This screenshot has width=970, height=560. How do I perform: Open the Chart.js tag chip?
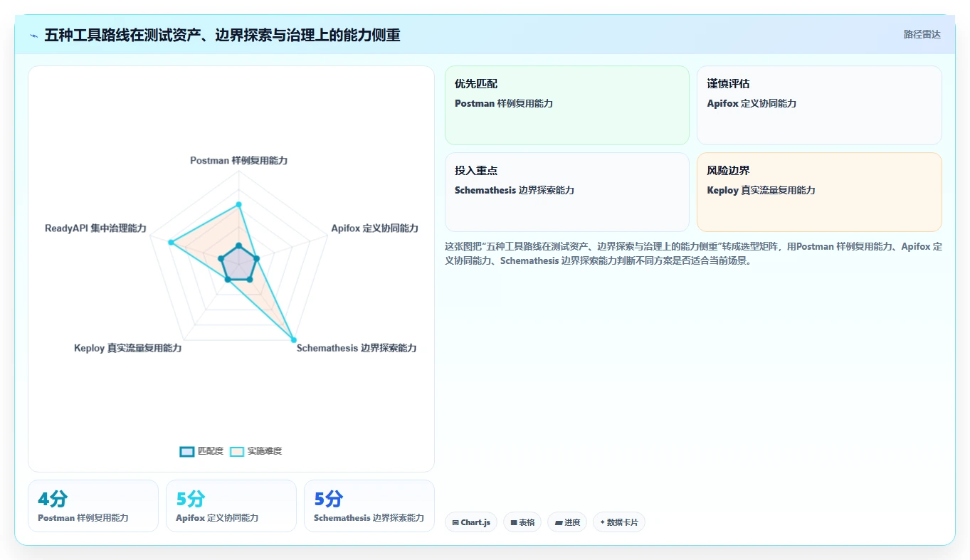(471, 522)
